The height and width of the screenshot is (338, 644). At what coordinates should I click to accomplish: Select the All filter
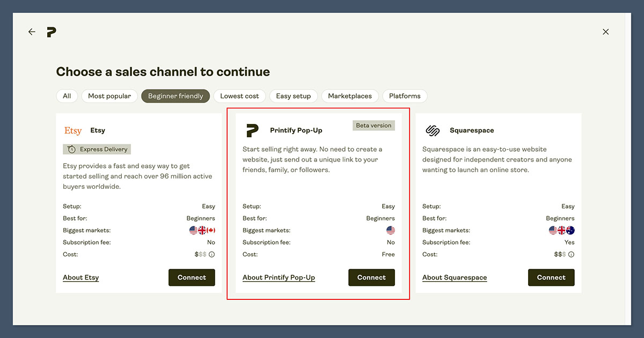click(x=67, y=96)
